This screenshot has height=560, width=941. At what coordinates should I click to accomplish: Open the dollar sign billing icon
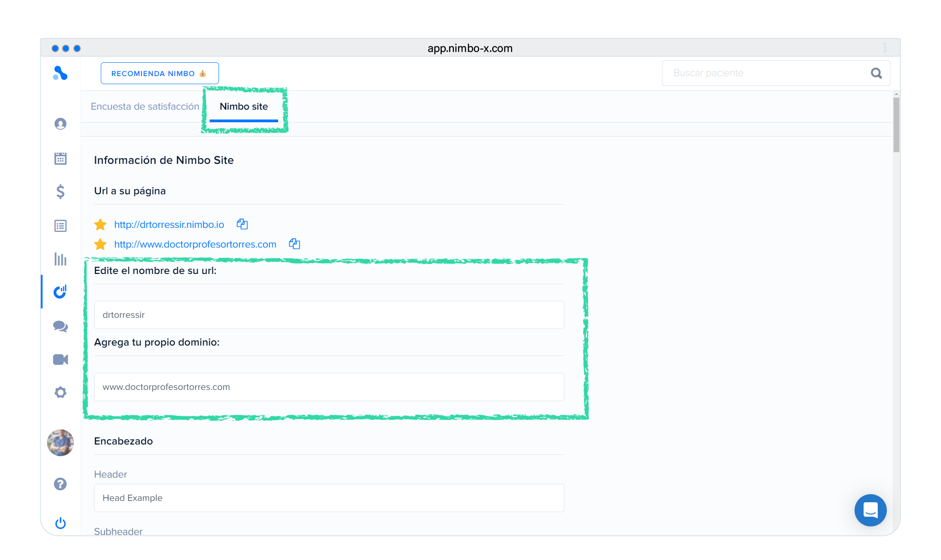pos(60,192)
